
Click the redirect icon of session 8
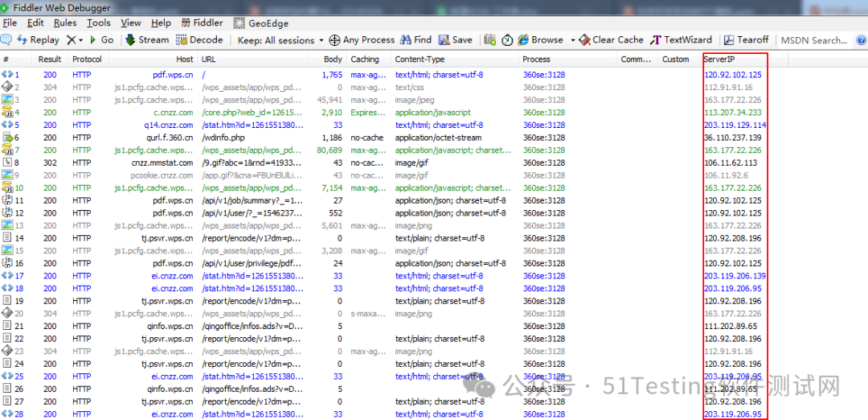coord(6,163)
